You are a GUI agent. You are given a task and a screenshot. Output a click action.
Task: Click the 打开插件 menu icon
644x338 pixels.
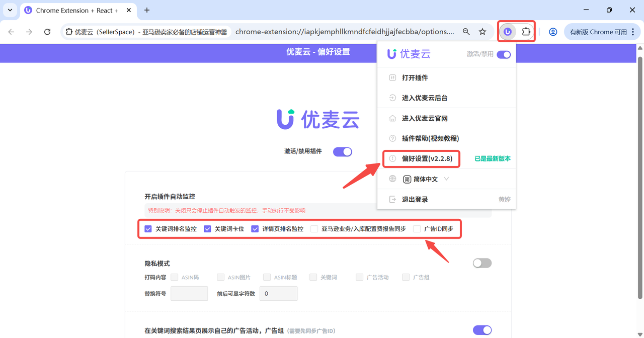392,77
